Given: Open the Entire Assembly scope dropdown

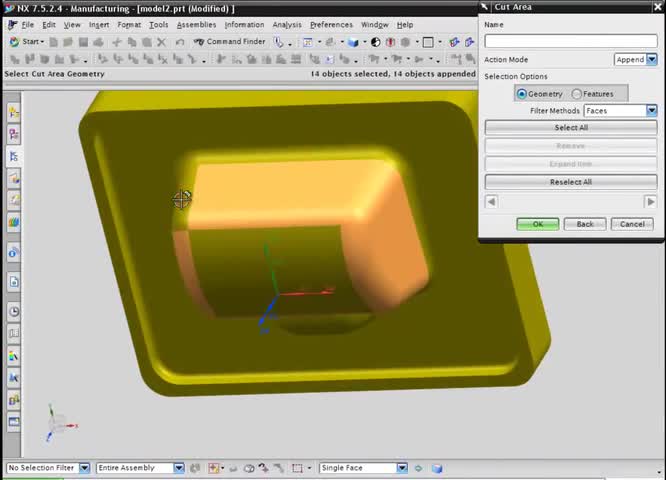Looking at the screenshot, I should pyautogui.click(x=179, y=468).
